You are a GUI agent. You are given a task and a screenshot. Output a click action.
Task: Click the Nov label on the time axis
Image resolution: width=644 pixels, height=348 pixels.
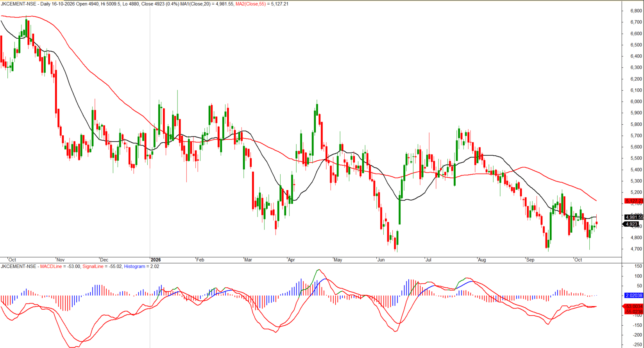(61, 260)
